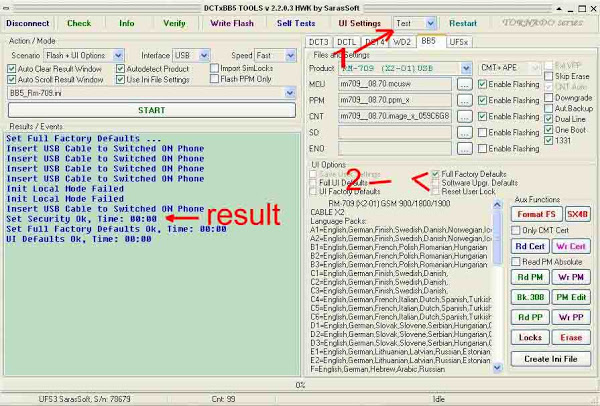
Task: Check the UI Factory Defaults option
Action: 313,191
